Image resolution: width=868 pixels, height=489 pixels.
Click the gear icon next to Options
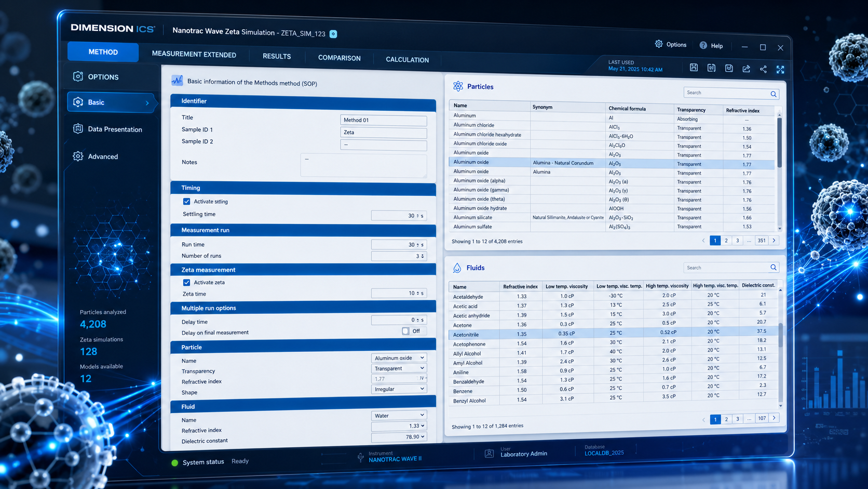(x=659, y=44)
